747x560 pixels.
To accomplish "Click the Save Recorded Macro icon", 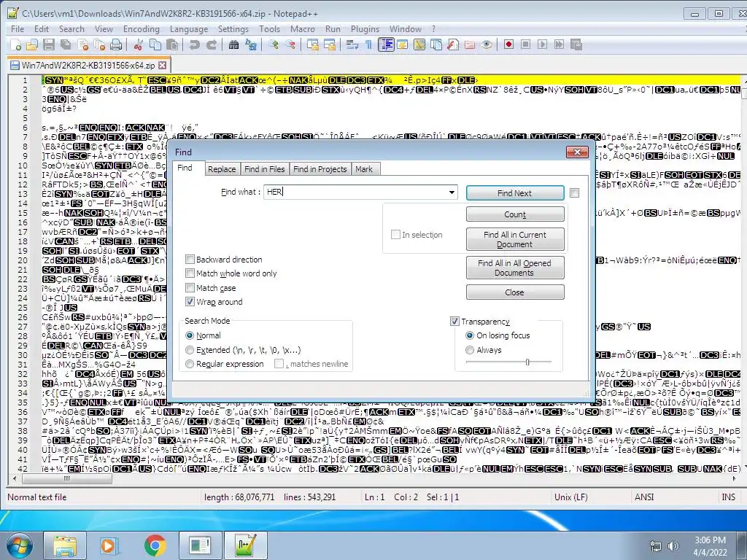I will click(576, 44).
